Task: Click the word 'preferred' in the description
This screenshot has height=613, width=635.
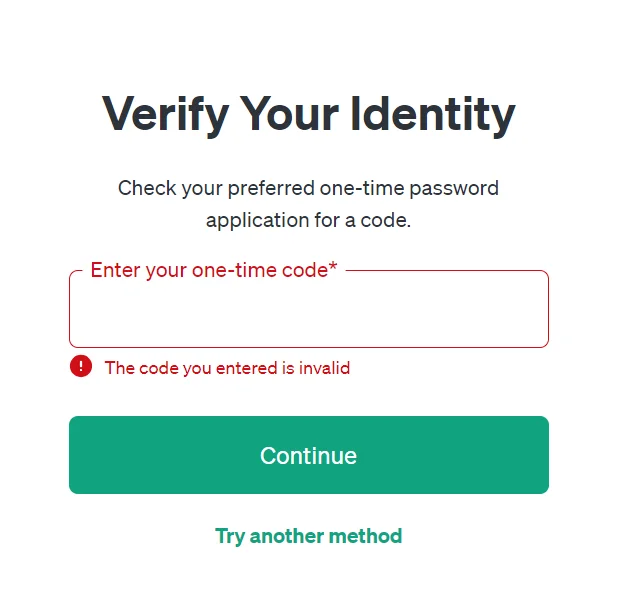Action: pyautogui.click(x=271, y=189)
